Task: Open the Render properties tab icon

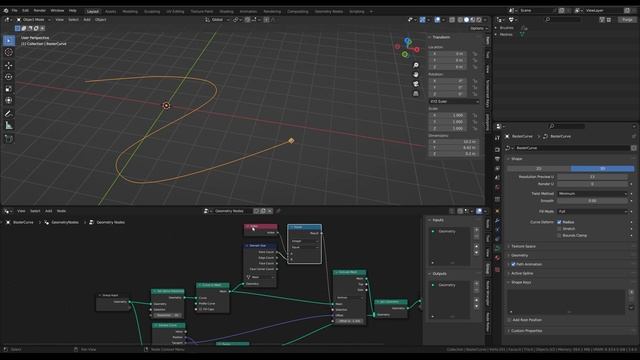Action: coord(497,149)
